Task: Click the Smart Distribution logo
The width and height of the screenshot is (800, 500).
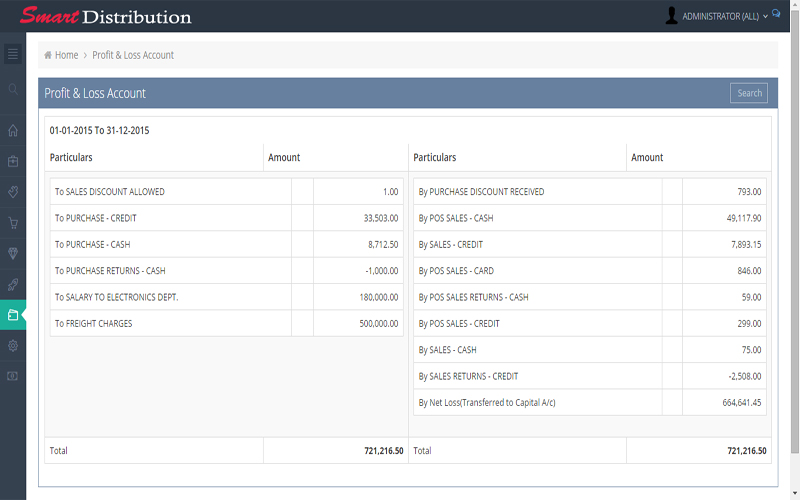Action: [105, 16]
